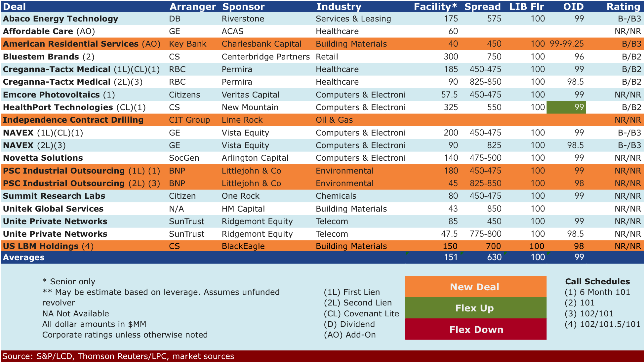Viewport: 644px width, 362px height.
Task: Select PSC Industrial Outsourcing (2L) deal
Action: tap(81, 183)
